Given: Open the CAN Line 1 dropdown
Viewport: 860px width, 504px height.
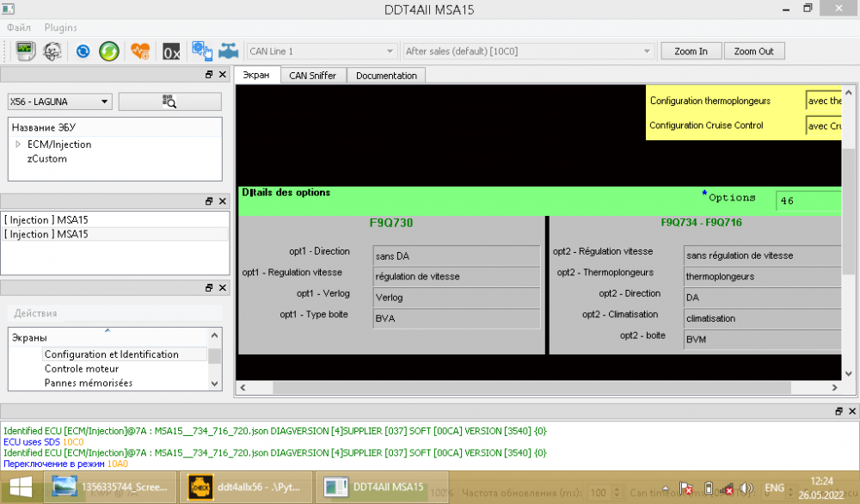Looking at the screenshot, I should point(322,51).
